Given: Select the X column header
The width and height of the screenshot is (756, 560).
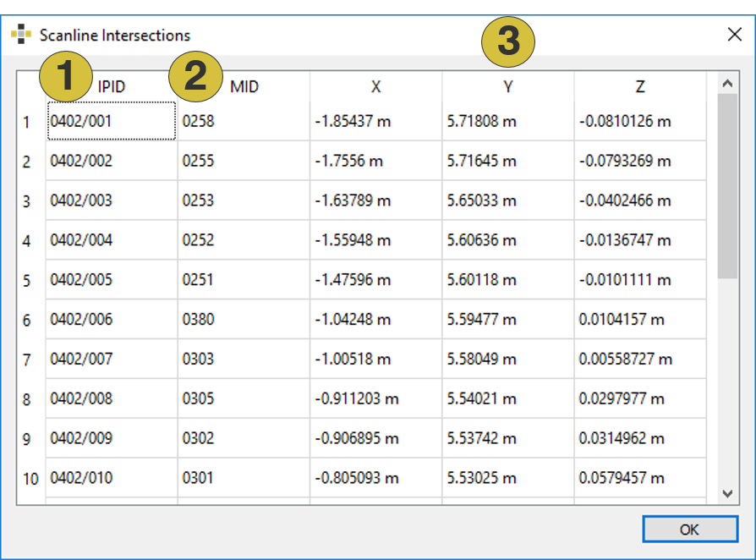Looking at the screenshot, I should tap(375, 86).
